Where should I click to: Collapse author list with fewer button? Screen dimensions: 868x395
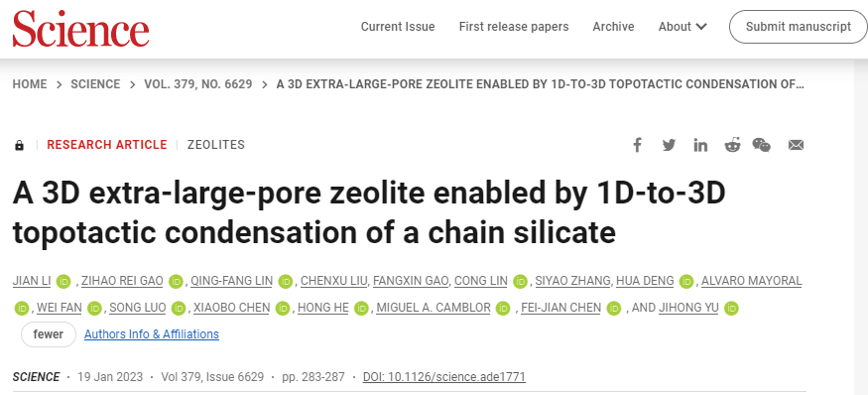49,334
